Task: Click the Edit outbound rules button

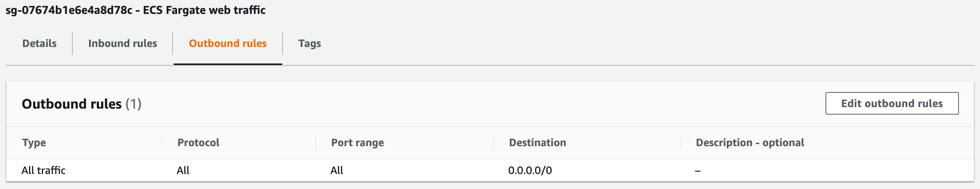Action: [x=891, y=103]
